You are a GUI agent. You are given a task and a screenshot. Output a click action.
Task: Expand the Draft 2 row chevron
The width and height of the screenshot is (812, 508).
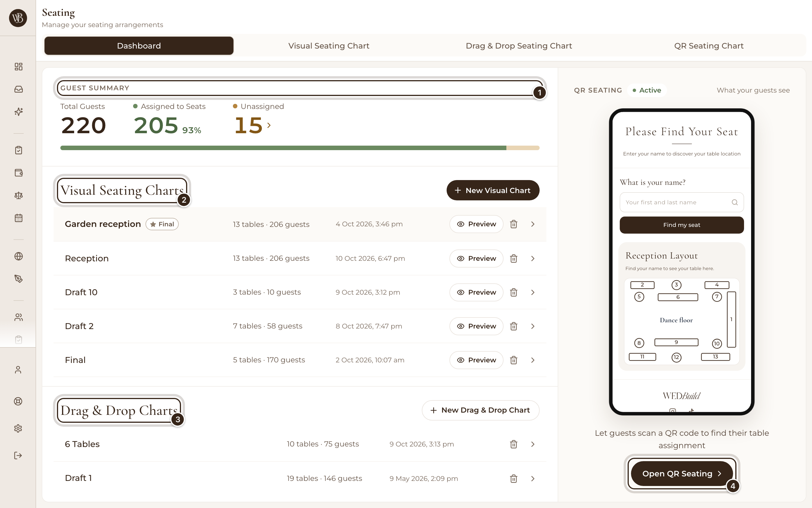point(533,326)
